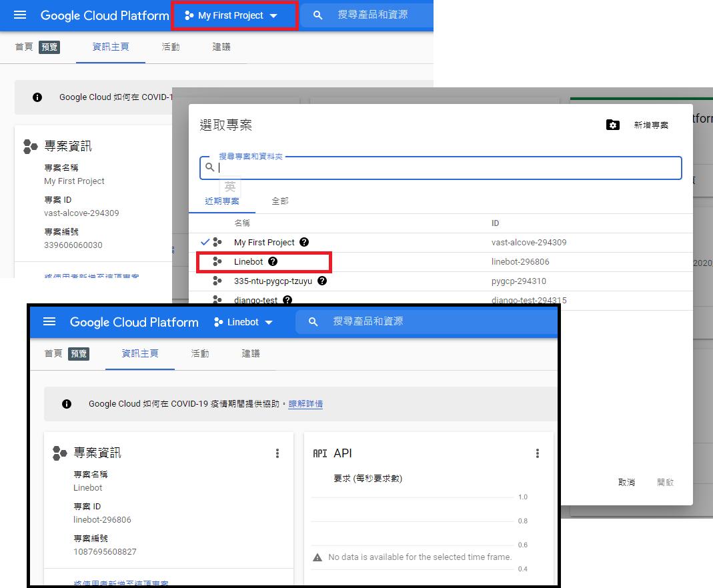Click the linebot-296806 ID in project dialog list
713x588 pixels.
click(x=520, y=262)
